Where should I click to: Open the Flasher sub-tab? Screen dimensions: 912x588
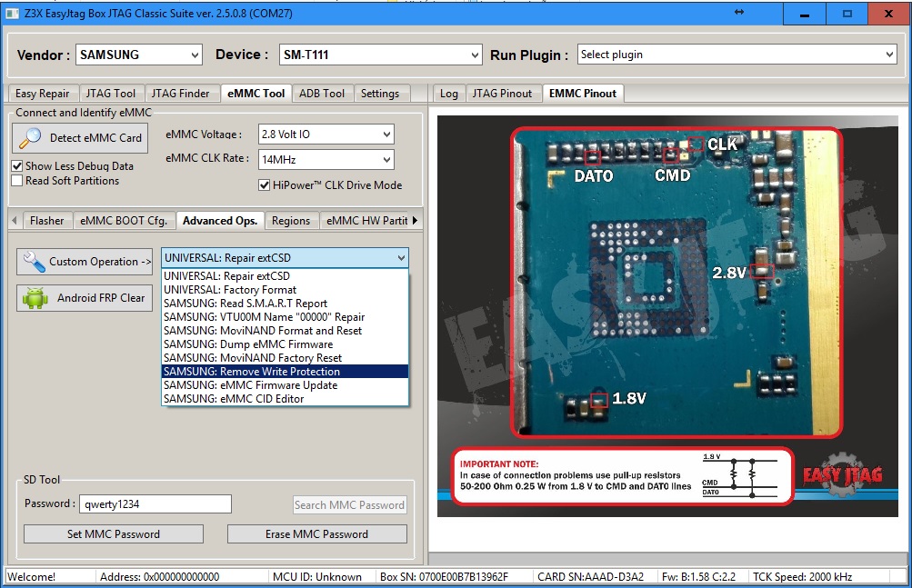click(x=47, y=221)
